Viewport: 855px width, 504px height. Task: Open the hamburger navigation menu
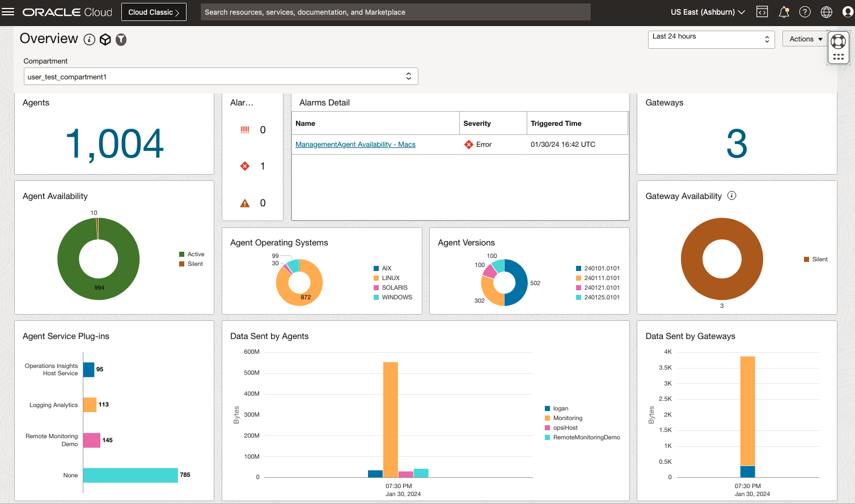click(8, 12)
